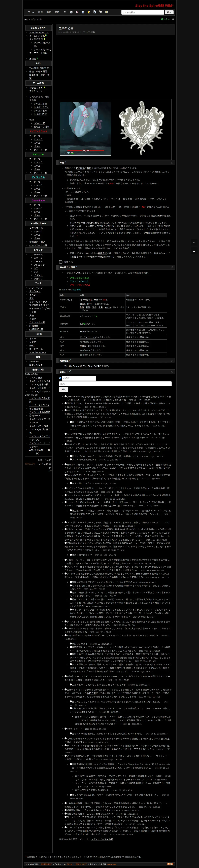Viewport: 199px width, 868px height.
Task: Open 無限ループ指南 sidebar link
Action: (x=41, y=127)
